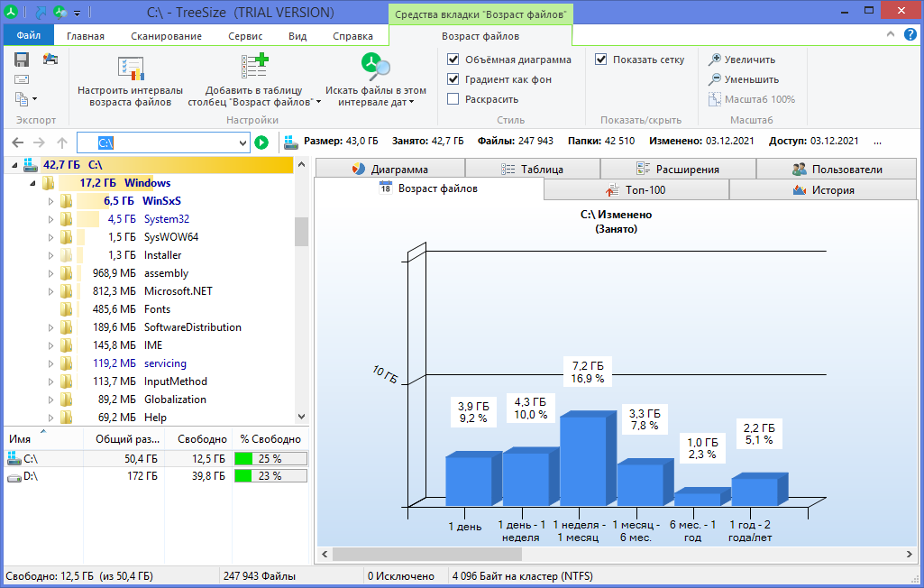Reset Масштаб 100% zoom
The height and width of the screenshot is (588, 924).
[752, 100]
